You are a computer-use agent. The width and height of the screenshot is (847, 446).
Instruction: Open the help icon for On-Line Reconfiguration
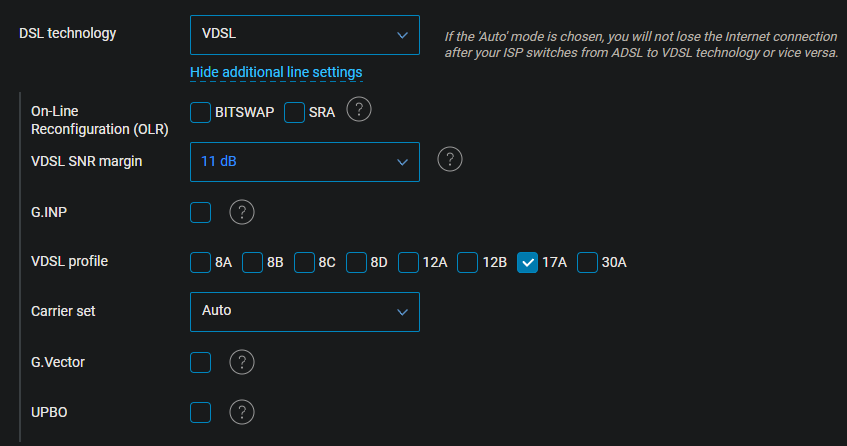[359, 110]
